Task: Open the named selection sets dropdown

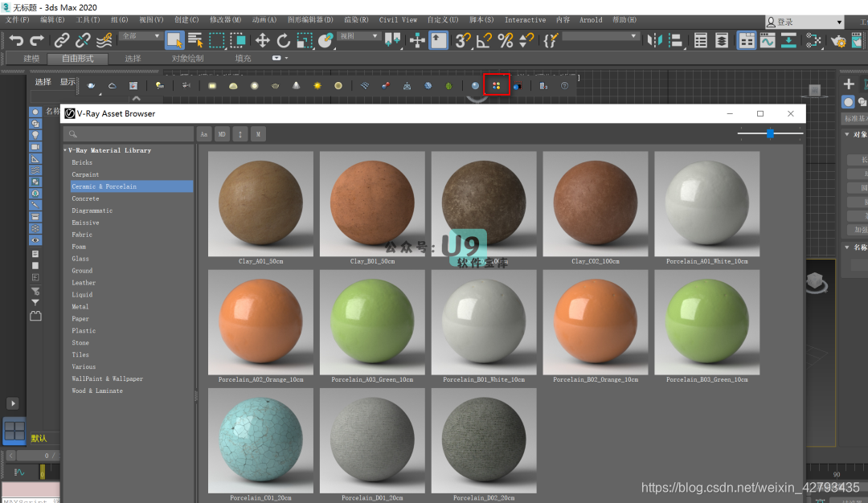Action: pyautogui.click(x=600, y=36)
